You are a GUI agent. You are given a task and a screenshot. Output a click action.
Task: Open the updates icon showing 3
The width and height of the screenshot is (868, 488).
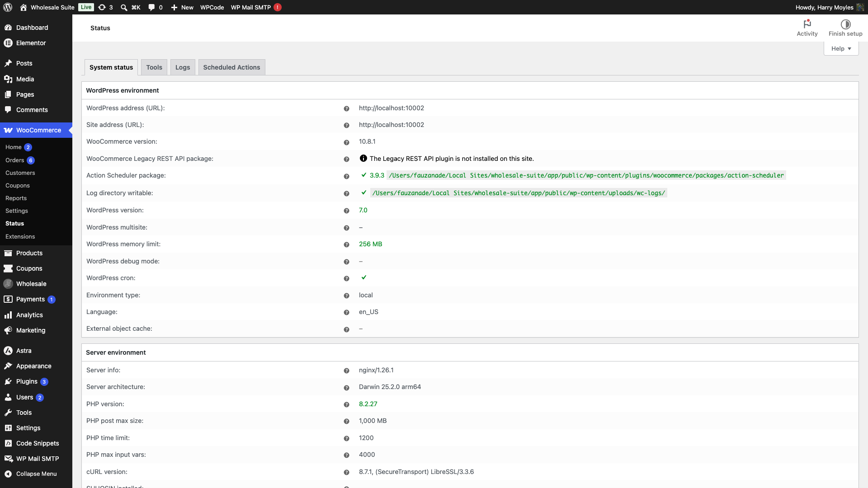coord(105,7)
